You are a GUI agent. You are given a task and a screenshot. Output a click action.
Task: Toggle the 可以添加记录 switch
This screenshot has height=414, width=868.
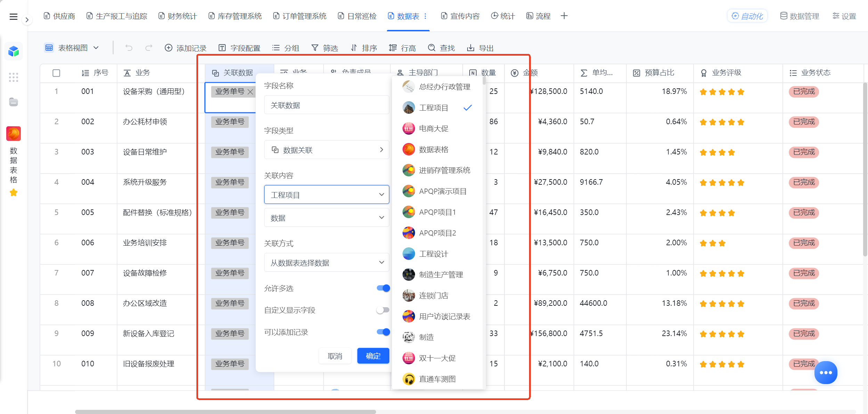(x=383, y=332)
